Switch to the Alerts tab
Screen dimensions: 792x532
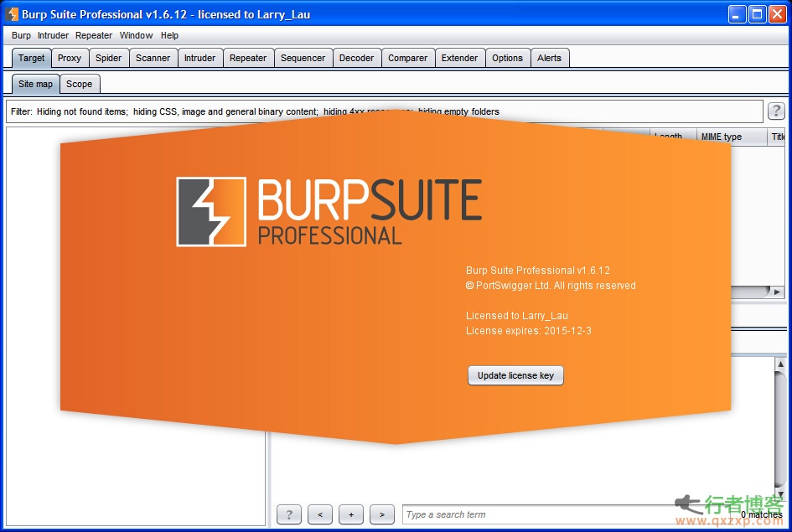[x=549, y=58]
